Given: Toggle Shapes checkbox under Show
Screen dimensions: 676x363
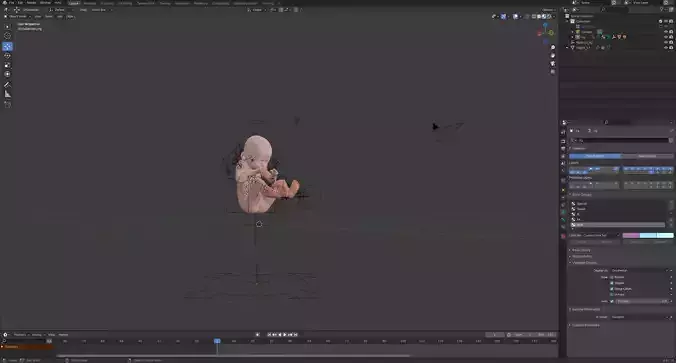Looking at the screenshot, I should [612, 283].
